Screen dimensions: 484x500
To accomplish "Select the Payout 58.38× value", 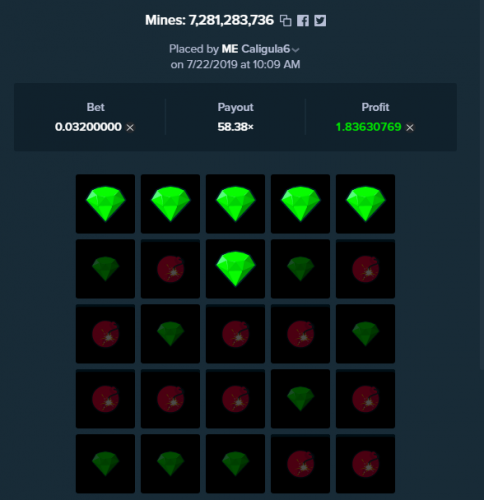I will (235, 127).
